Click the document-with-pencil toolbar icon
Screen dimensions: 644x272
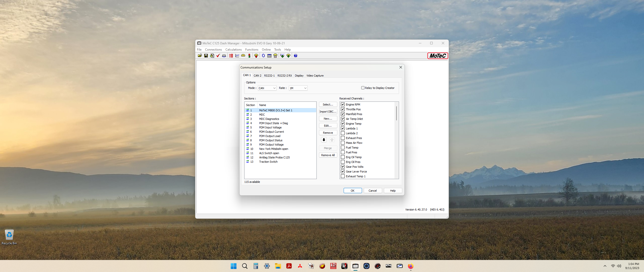pos(212,56)
